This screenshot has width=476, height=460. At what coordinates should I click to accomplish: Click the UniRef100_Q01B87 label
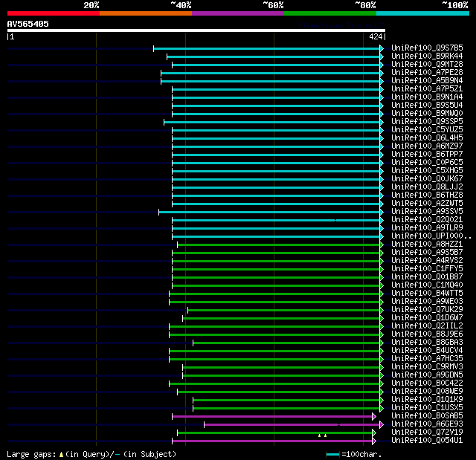427,277
